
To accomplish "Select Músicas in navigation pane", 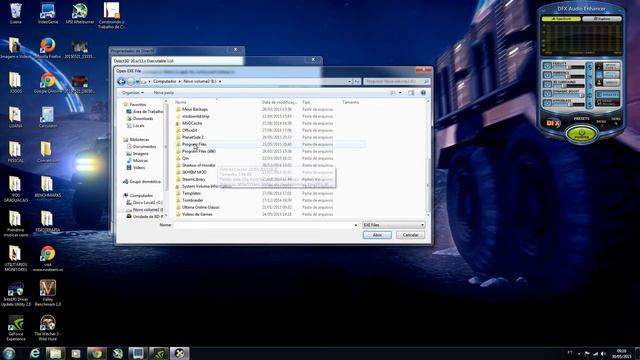I will (x=138, y=160).
